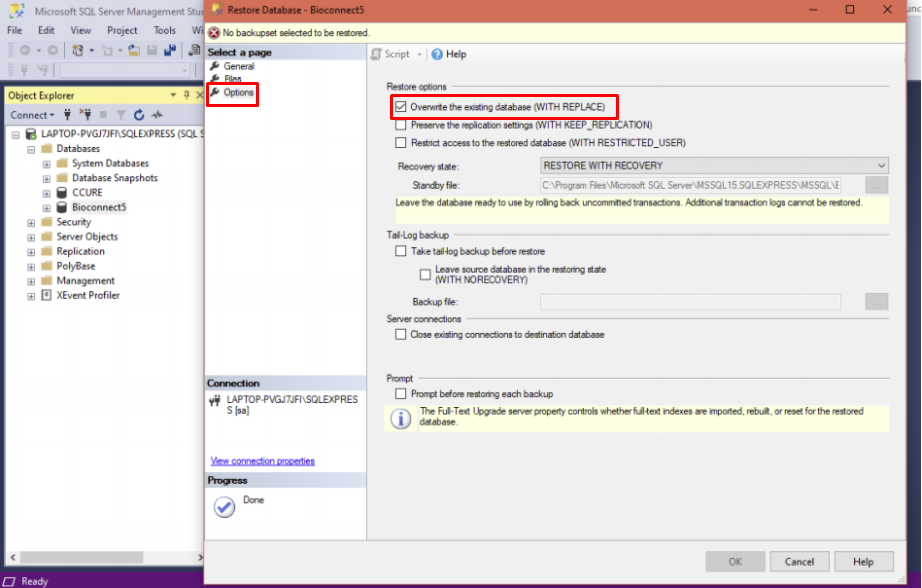Collapse the Databases folder node

(x=31, y=149)
